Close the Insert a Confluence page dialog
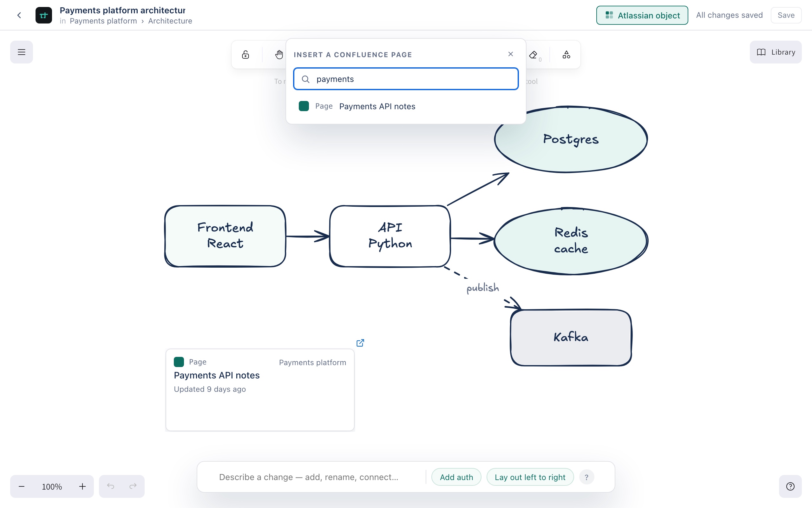The width and height of the screenshot is (812, 508). pos(511,54)
